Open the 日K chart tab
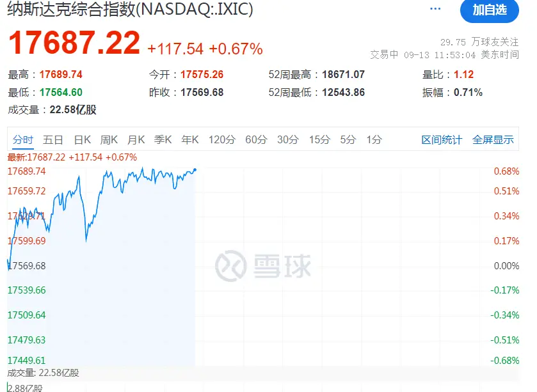This screenshot has width=537, height=392. click(83, 139)
